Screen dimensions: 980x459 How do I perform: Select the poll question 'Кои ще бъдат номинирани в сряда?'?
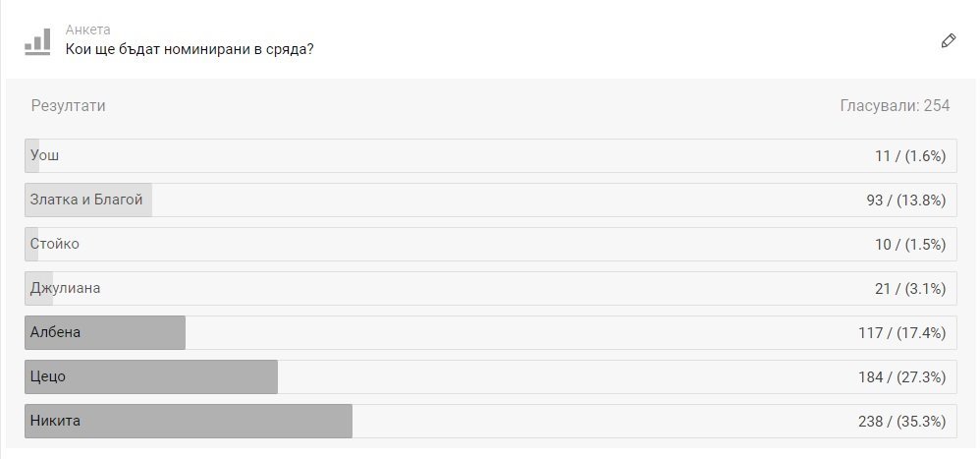tap(190, 49)
